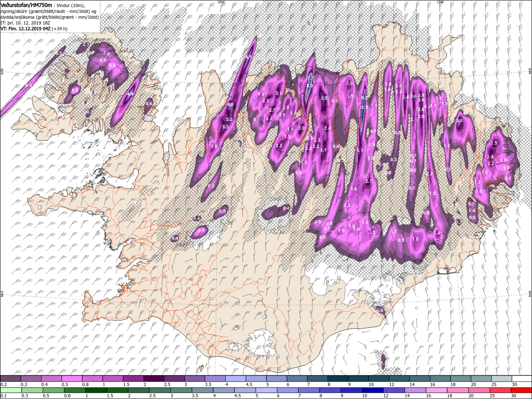Select the snow scale swatch between 0.2 and 0.3
Image resolution: width=532 pixels, height=399 pixels.
click(x=11, y=379)
